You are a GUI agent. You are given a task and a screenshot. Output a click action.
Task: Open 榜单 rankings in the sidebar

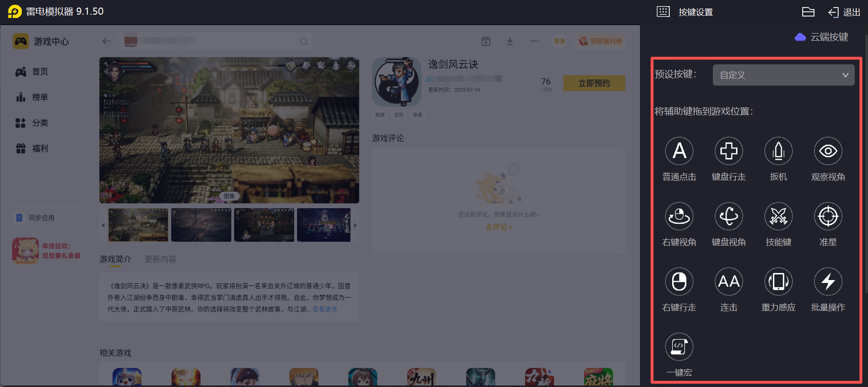coord(32,97)
